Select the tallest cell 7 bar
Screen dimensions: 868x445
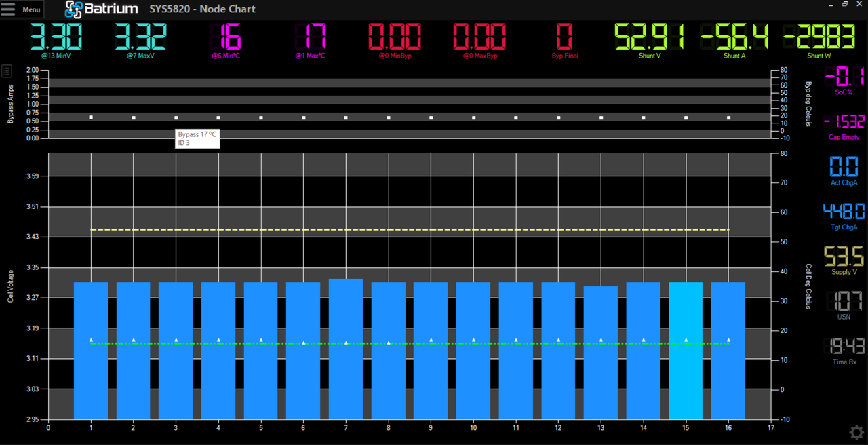(346, 349)
